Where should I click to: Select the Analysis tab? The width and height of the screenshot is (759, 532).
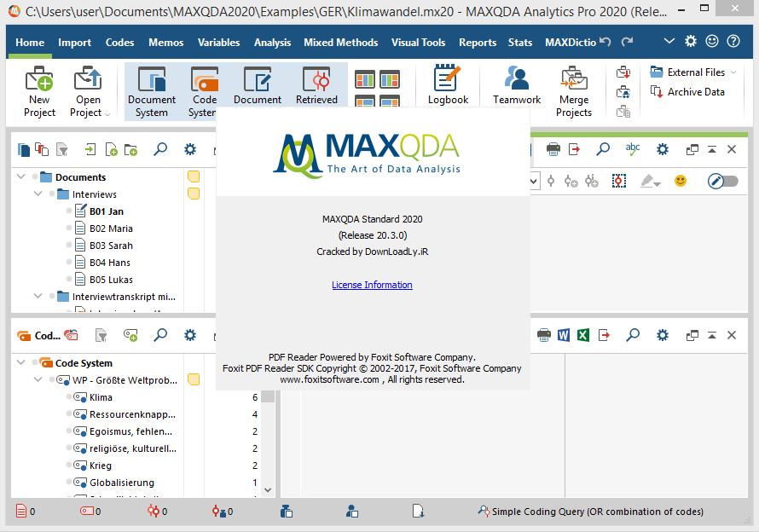273,43
